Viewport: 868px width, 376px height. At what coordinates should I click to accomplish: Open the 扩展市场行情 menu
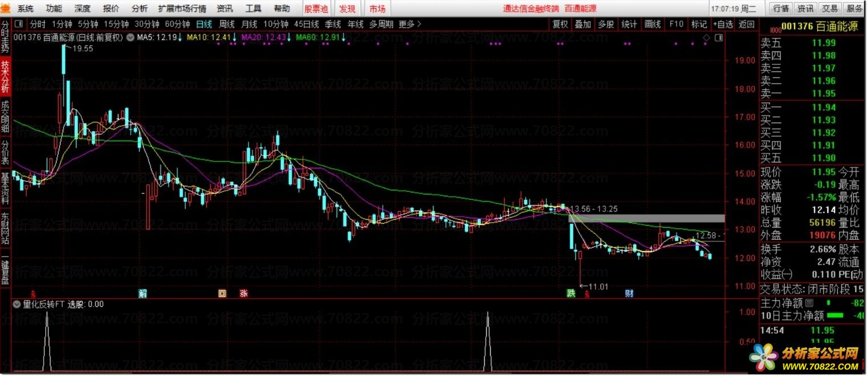point(182,9)
